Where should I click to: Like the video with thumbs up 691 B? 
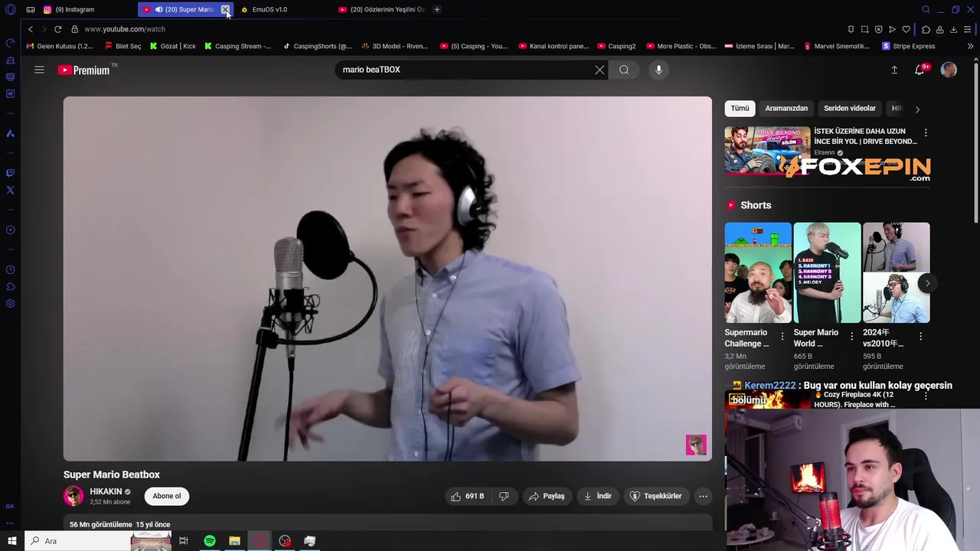tap(468, 496)
